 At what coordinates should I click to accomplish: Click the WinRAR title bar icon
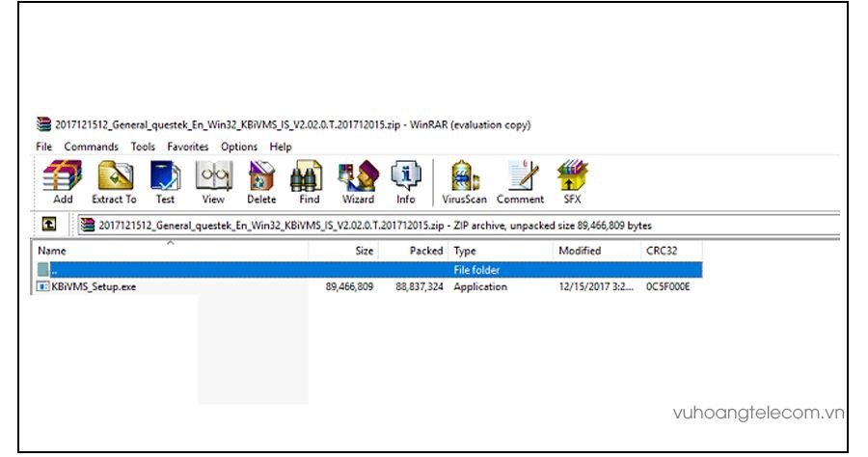tap(43, 124)
